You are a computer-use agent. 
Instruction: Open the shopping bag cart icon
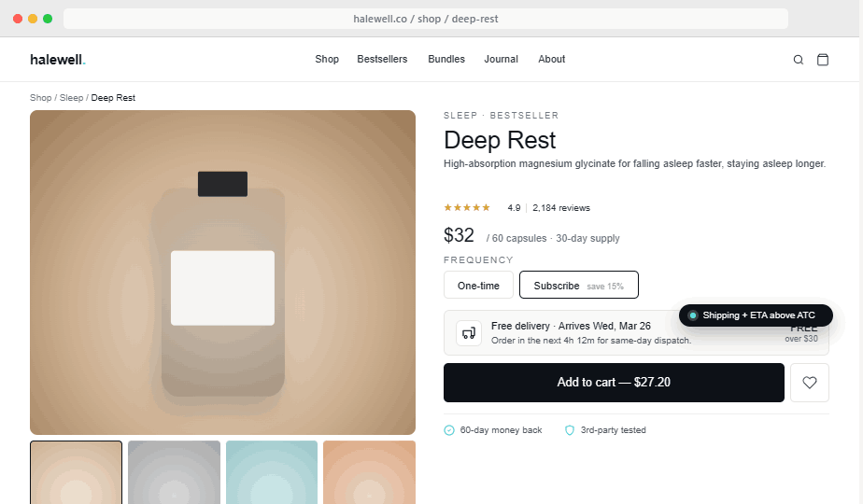tap(822, 60)
